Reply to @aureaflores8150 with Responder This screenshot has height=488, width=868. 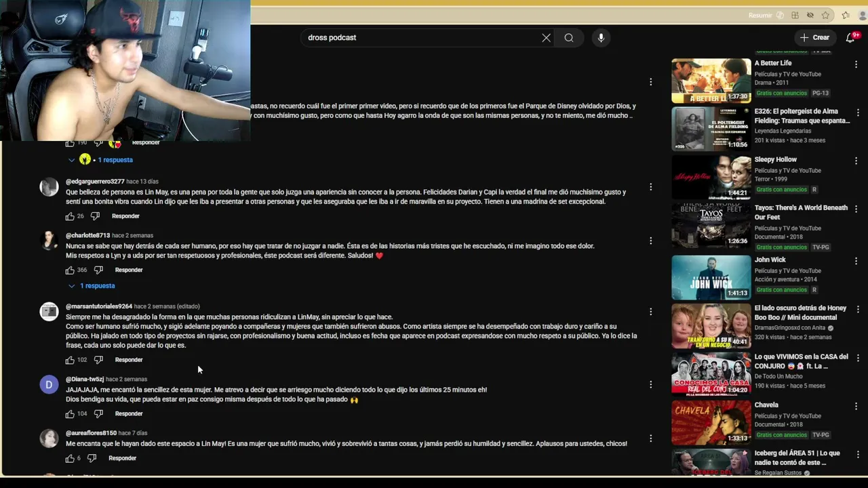(x=123, y=458)
